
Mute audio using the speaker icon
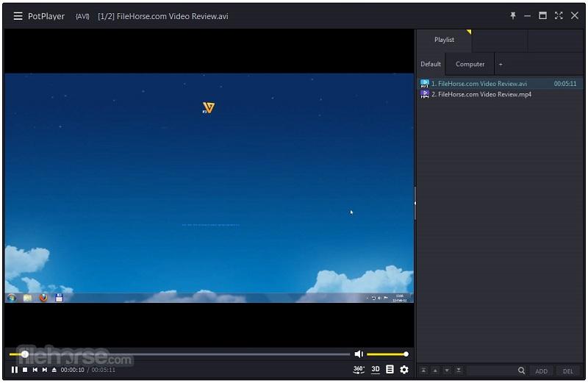coord(359,354)
